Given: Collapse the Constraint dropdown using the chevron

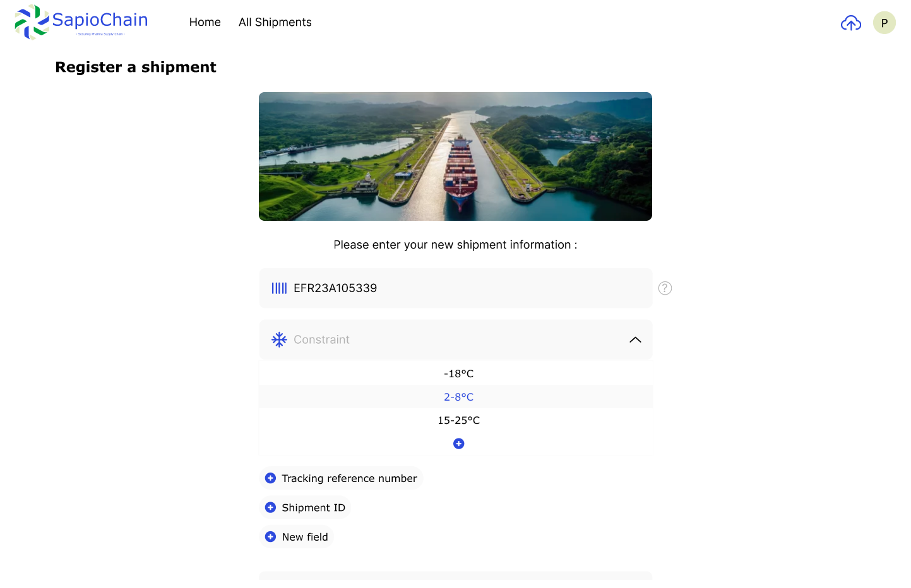Looking at the screenshot, I should point(635,340).
